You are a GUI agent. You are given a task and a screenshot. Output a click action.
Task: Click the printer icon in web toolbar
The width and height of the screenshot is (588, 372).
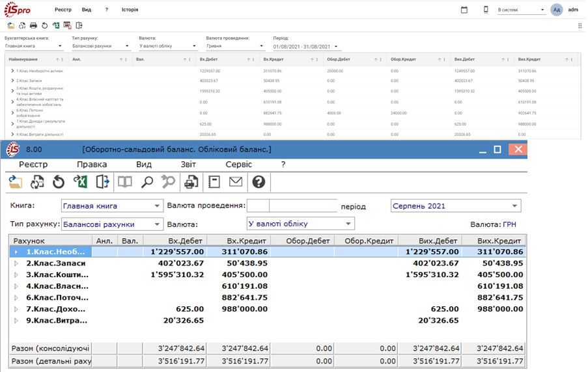click(x=33, y=25)
